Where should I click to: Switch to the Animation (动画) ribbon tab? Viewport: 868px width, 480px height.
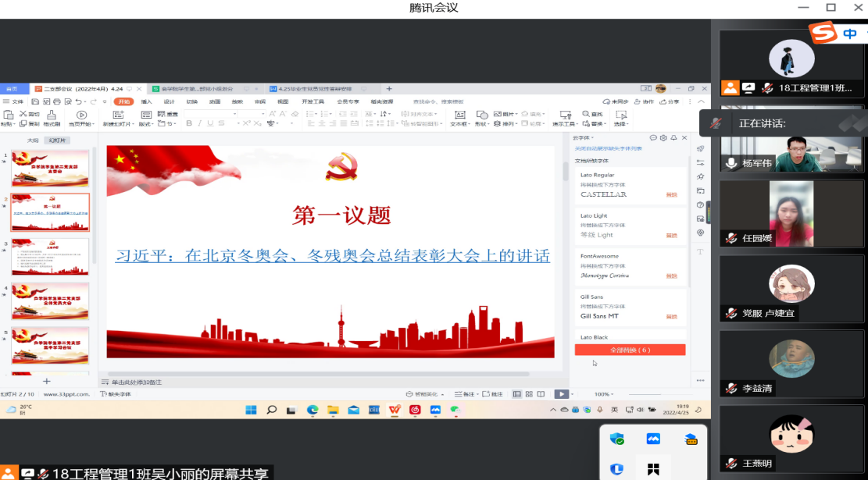[x=215, y=101]
